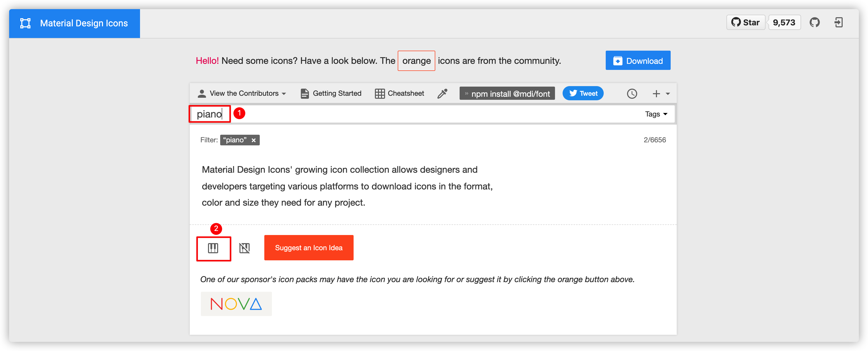
Task: Click the Material Design Icons logo
Action: tap(26, 23)
